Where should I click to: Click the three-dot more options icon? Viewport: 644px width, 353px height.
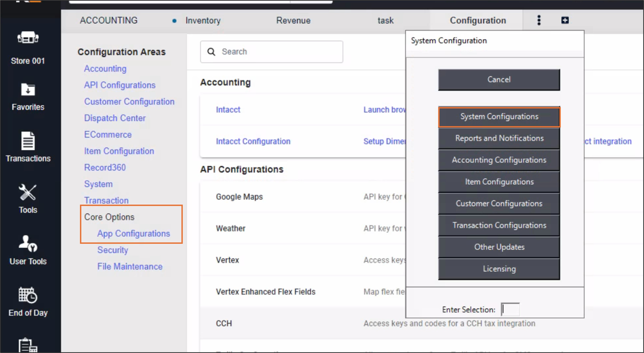[539, 20]
